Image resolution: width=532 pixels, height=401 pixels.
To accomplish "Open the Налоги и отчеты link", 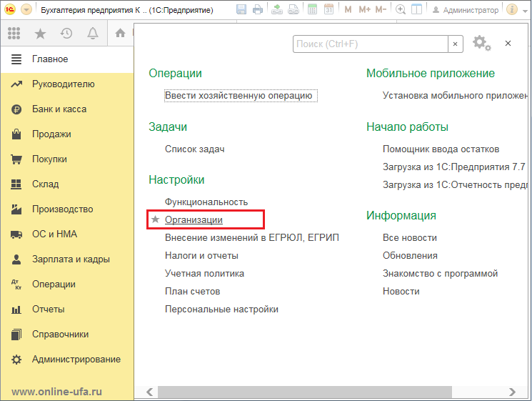I will (201, 256).
